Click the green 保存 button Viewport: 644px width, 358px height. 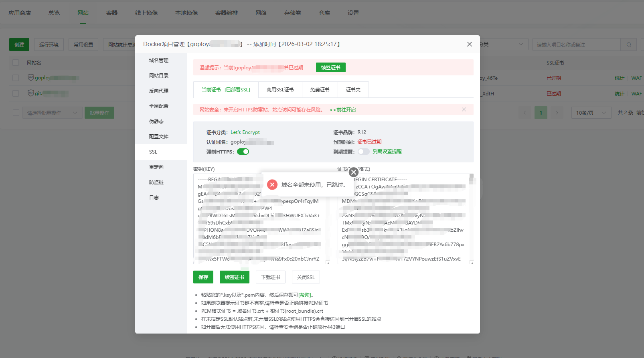coord(203,277)
